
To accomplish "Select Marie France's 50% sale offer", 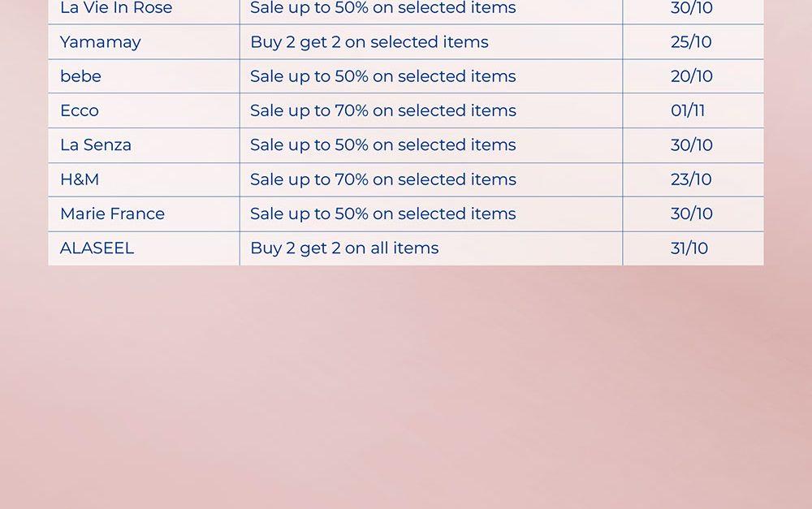I will (x=383, y=214).
